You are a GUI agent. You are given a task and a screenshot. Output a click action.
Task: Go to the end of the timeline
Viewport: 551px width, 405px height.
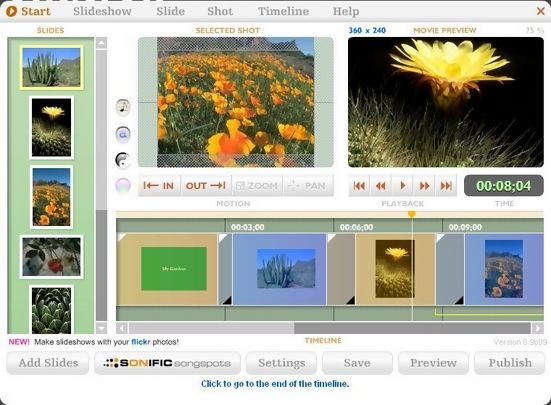point(446,185)
